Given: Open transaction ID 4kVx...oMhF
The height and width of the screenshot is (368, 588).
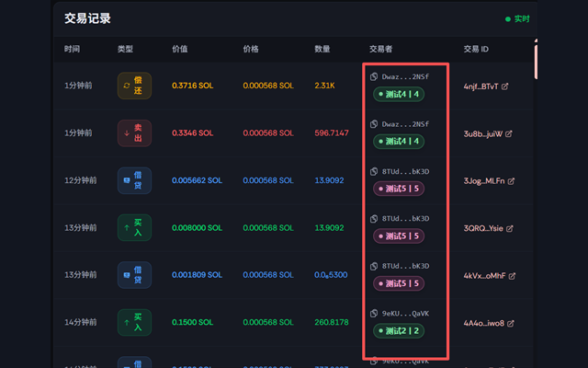Looking at the screenshot, I should click(484, 276).
